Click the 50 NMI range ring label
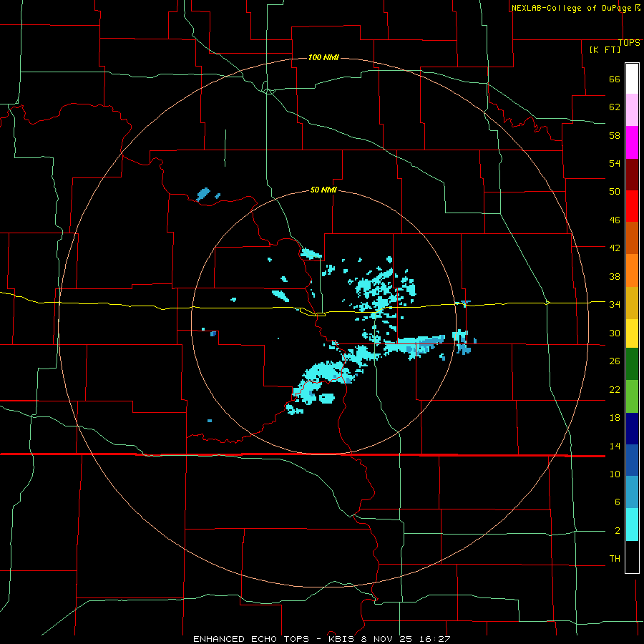Viewport: 644px width, 644px height. pos(323,190)
